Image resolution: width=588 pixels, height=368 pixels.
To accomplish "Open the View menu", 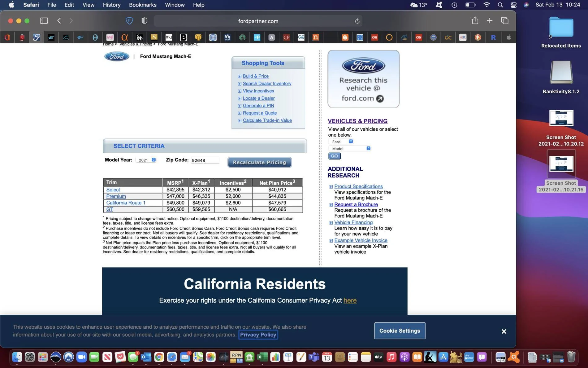I will pos(88,5).
